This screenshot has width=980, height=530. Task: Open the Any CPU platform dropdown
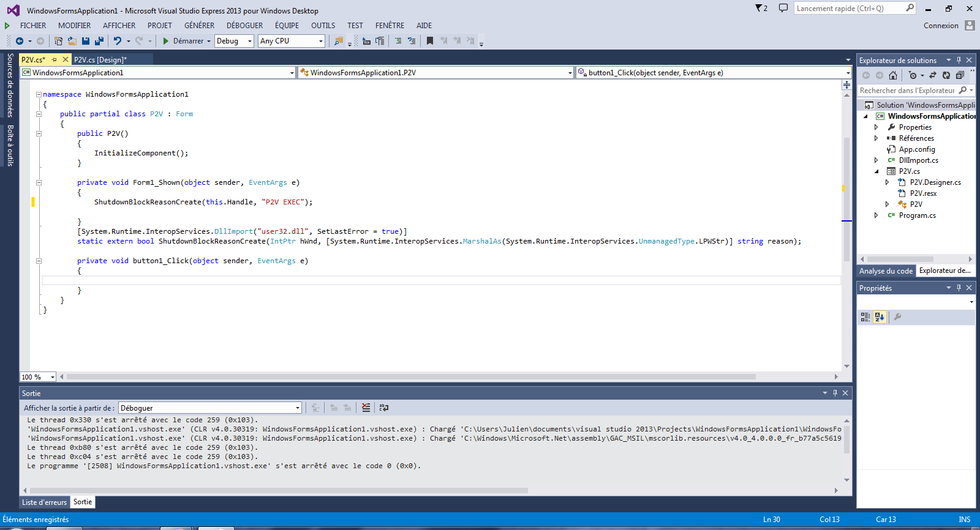[x=291, y=41]
